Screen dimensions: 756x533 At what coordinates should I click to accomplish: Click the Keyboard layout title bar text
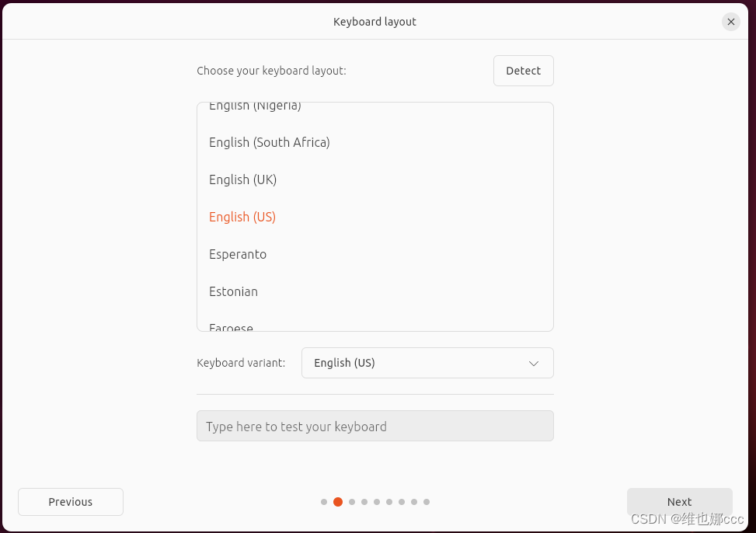pos(375,22)
